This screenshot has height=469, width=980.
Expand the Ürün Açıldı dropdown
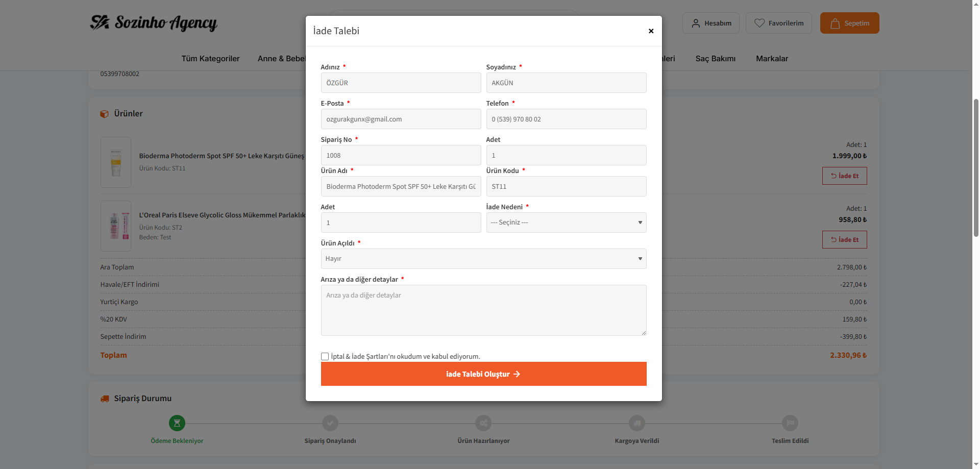(483, 259)
